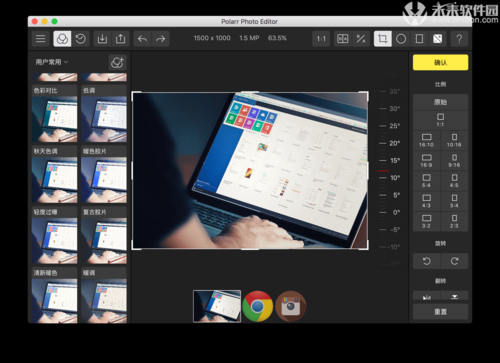Open the hamburger menu icon

point(40,39)
